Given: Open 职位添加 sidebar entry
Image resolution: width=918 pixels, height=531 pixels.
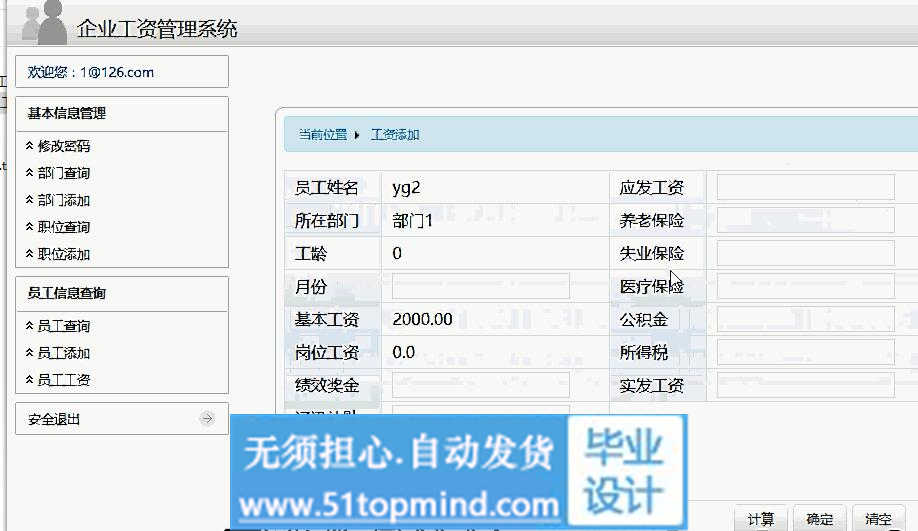Looking at the screenshot, I should 64,254.
